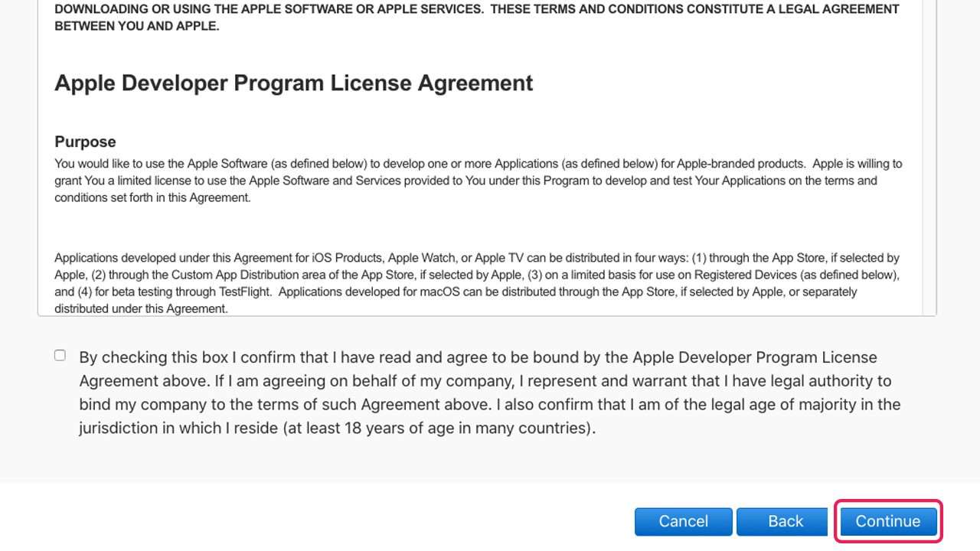Select the Apple Developer Program License Agreement heading
Viewport: 980px width, 551px height.
(x=293, y=83)
